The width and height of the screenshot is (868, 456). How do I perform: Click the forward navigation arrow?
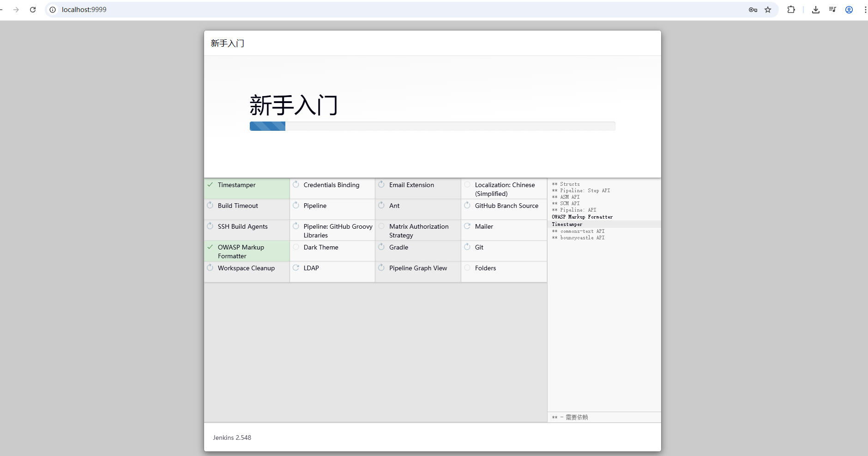(16, 10)
